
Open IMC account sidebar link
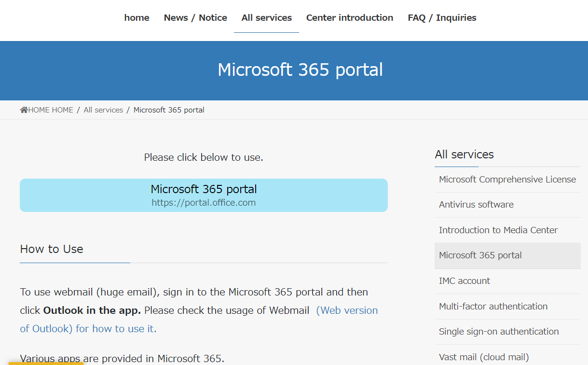464,281
